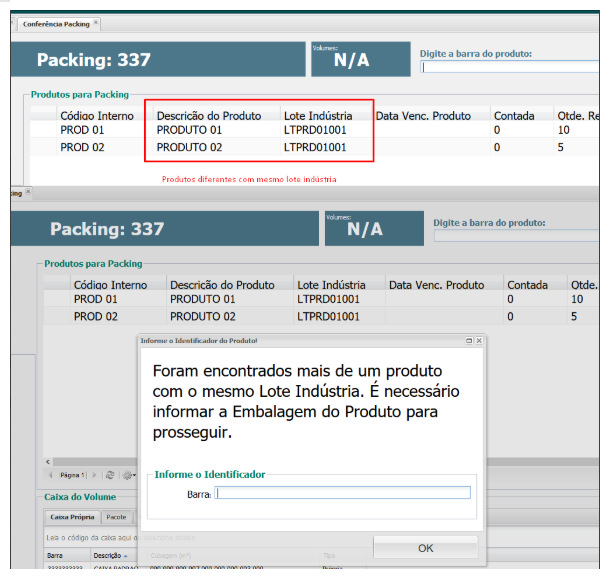Switch to the Pacote tab
Viewport: 610px width, 579px height.
[116, 517]
